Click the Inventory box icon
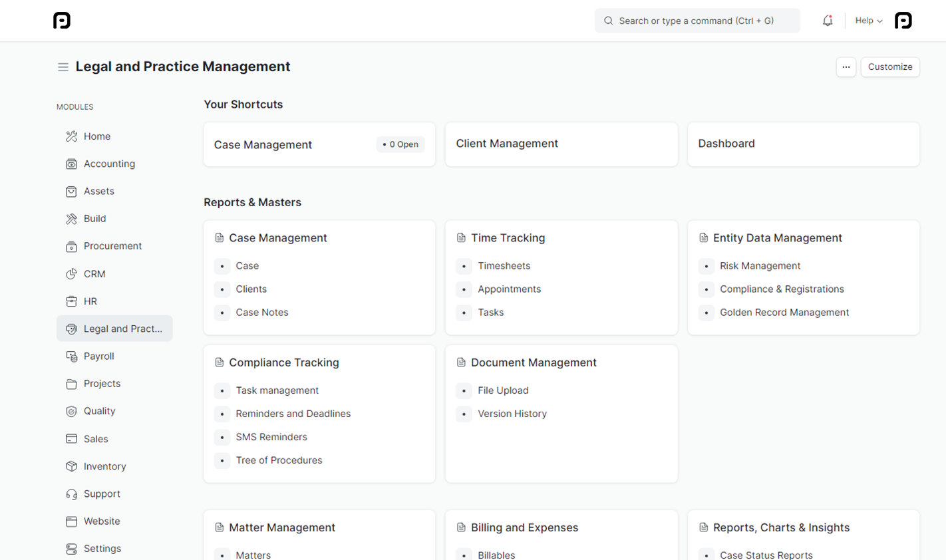The image size is (946, 560). [71, 466]
